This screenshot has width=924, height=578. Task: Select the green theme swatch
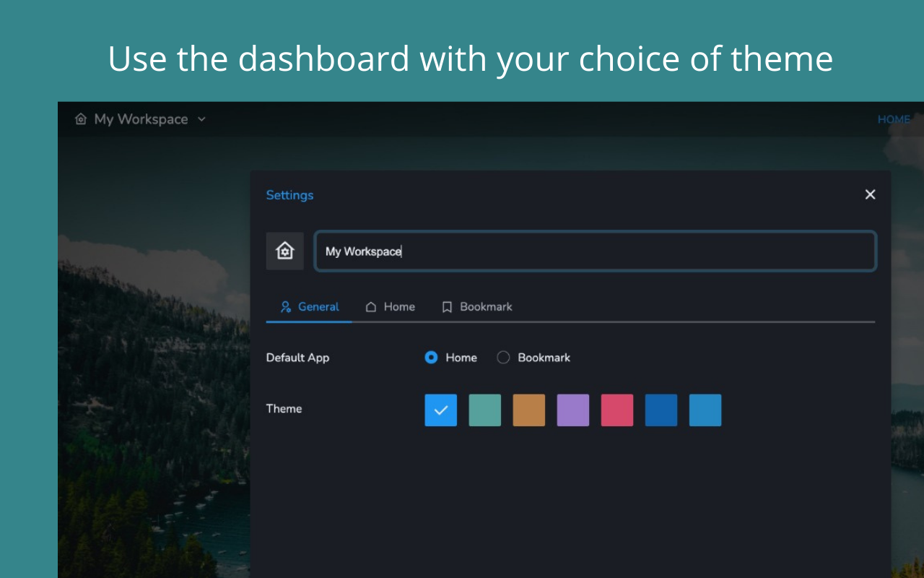484,410
